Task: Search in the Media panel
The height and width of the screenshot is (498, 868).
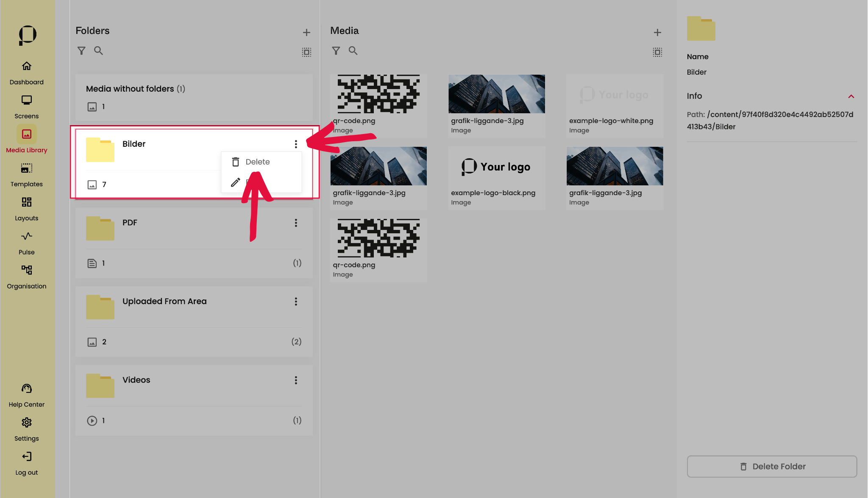Action: click(353, 51)
